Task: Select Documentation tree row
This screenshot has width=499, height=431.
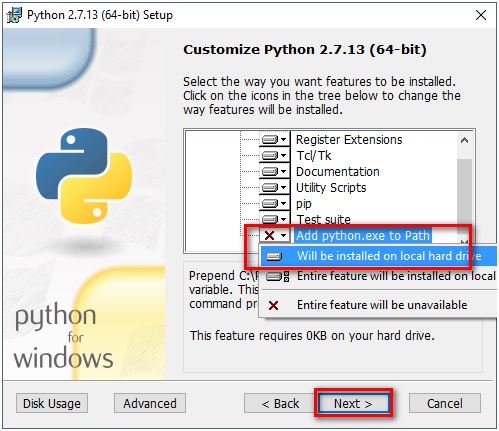Action: 338,172
